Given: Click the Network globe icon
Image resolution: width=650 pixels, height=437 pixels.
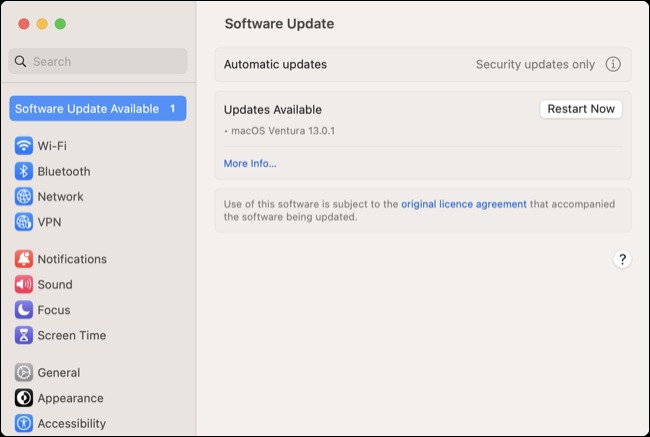Looking at the screenshot, I should (x=24, y=197).
